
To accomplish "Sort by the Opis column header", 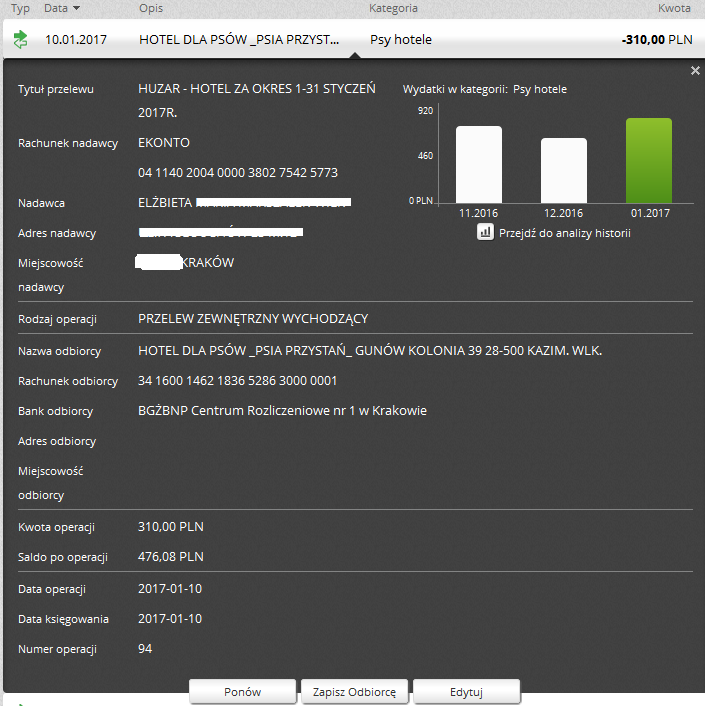I will click(x=153, y=8).
